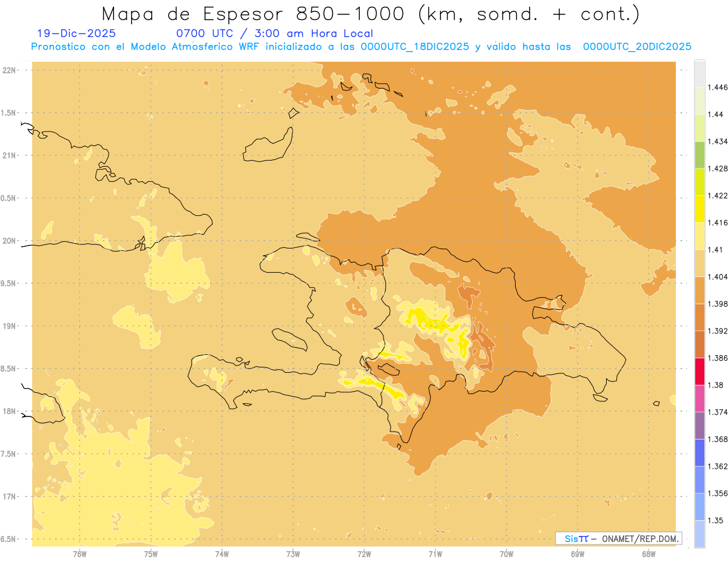The height and width of the screenshot is (562, 728).
Task: Click the bright yellow swatch between 1.422 and 1.416
Action: tap(699, 209)
